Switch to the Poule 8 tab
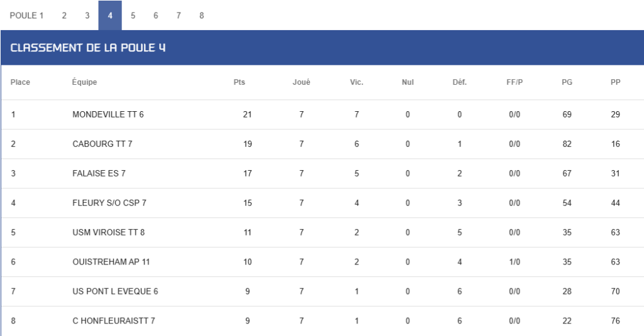 (202, 16)
